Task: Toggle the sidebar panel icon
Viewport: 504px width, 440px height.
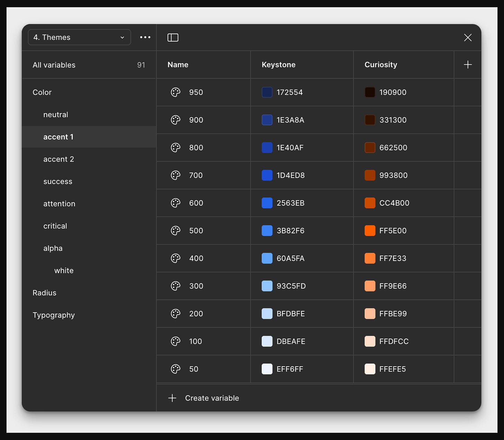Action: tap(173, 37)
